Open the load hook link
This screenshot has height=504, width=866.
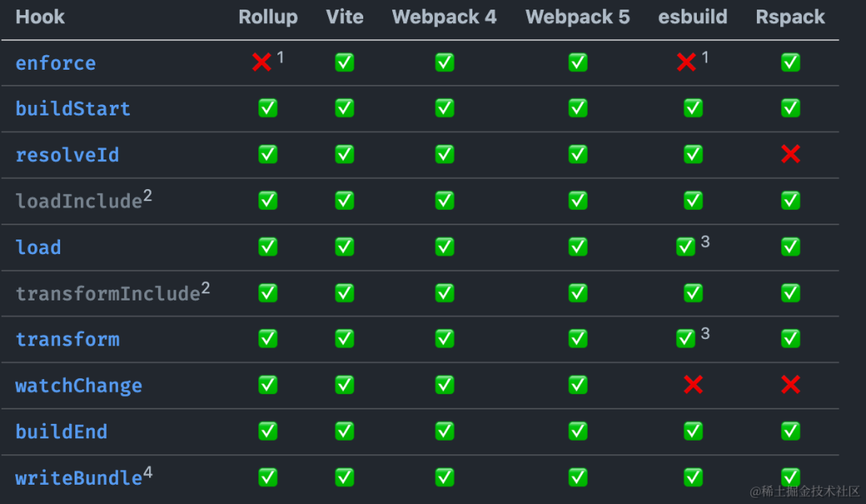(38, 248)
